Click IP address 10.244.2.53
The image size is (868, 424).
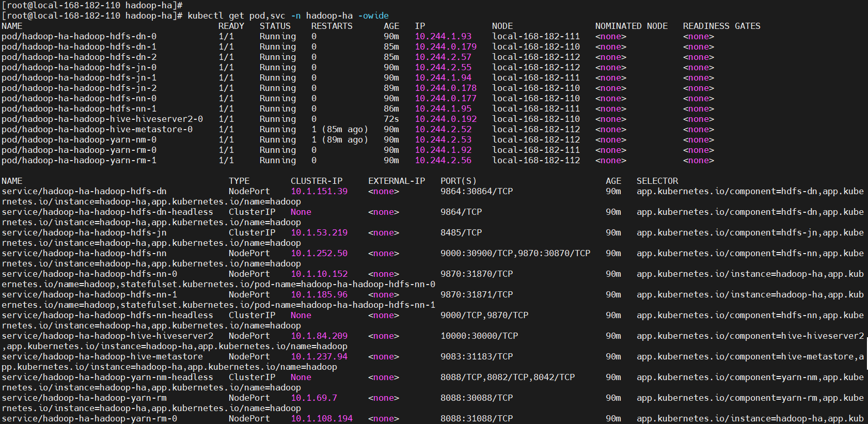point(443,140)
